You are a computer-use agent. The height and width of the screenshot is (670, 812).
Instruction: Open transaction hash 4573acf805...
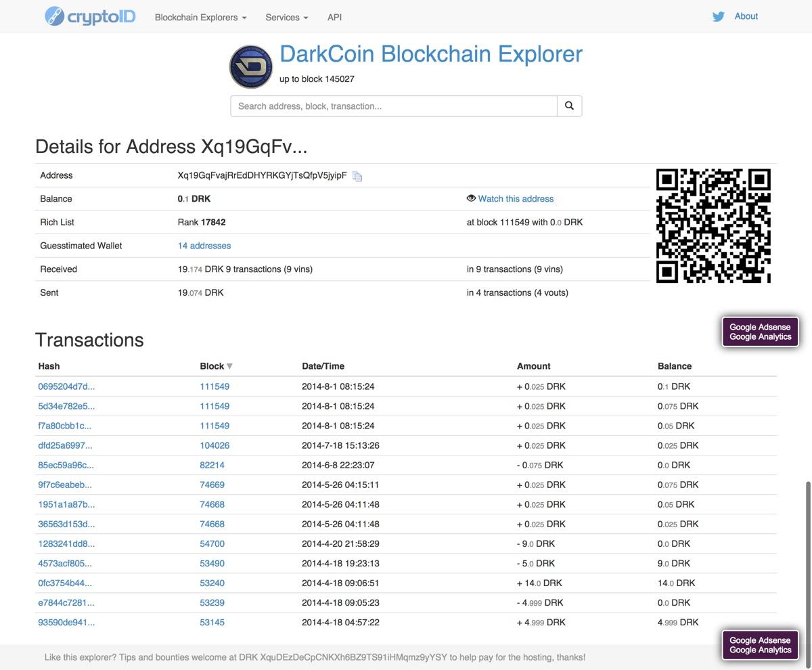point(65,563)
